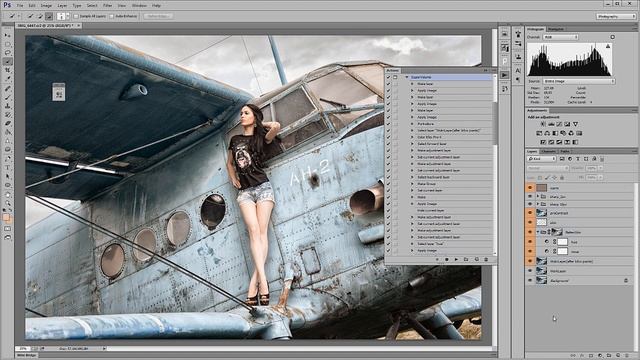Viewport: 640px width, 360px height.
Task: Open the brush picker dropdown in options bar
Action: click(68, 16)
